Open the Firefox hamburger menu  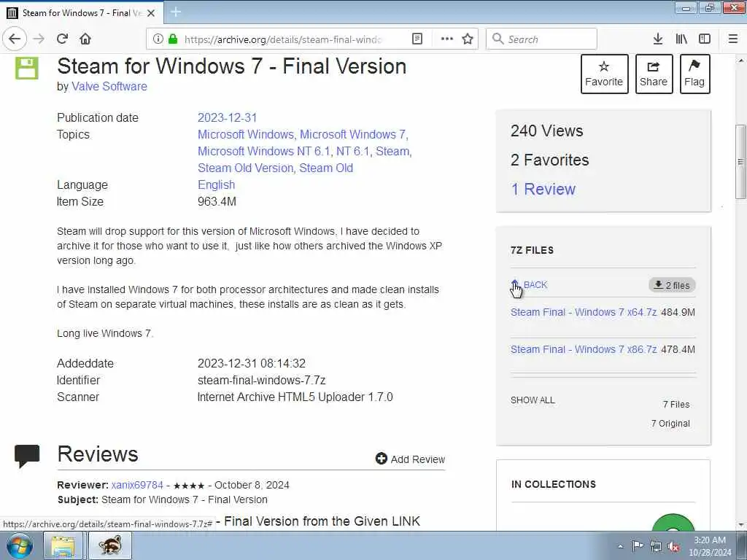point(732,39)
